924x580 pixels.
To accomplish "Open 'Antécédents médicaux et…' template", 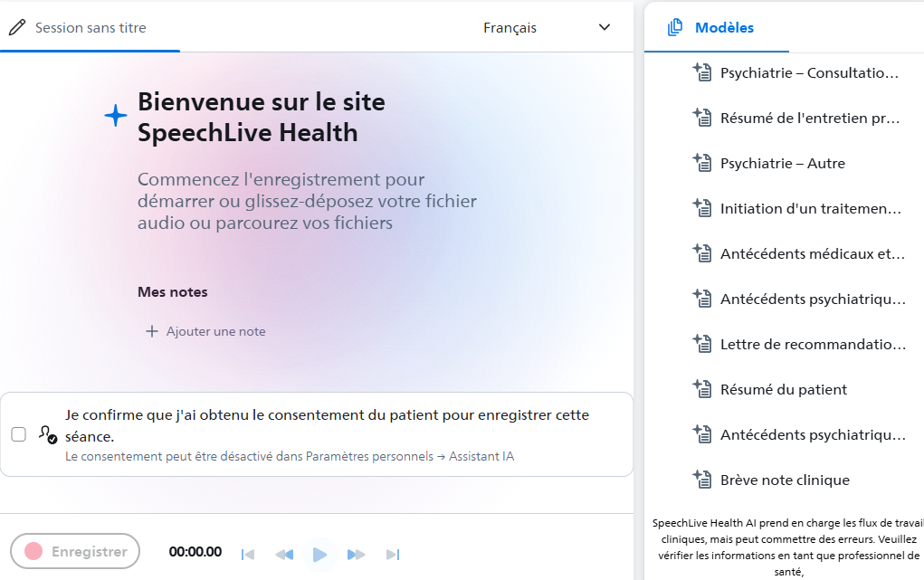I will 813,254.
